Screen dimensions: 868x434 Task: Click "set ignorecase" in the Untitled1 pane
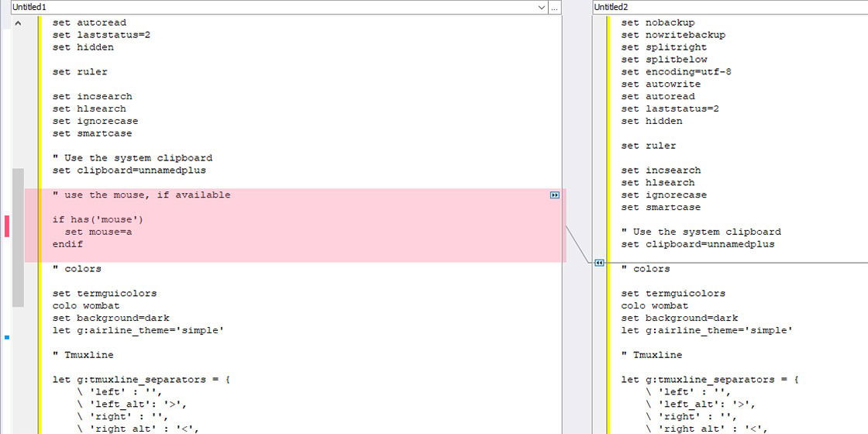pyautogui.click(x=96, y=121)
